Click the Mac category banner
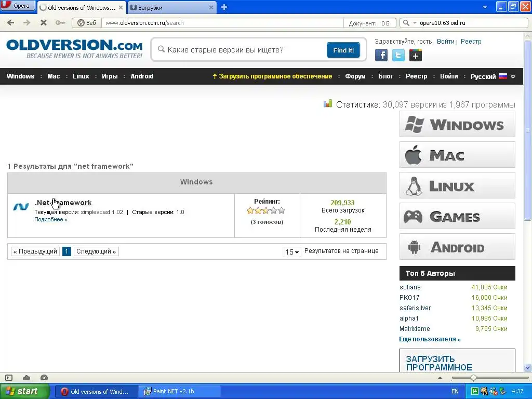Screen dimensions: 532x399 pos(457,155)
